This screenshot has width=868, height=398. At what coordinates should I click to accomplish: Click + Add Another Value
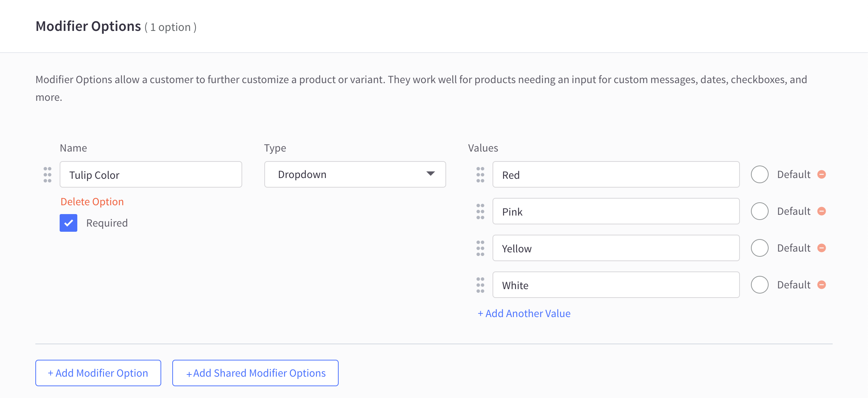524,313
